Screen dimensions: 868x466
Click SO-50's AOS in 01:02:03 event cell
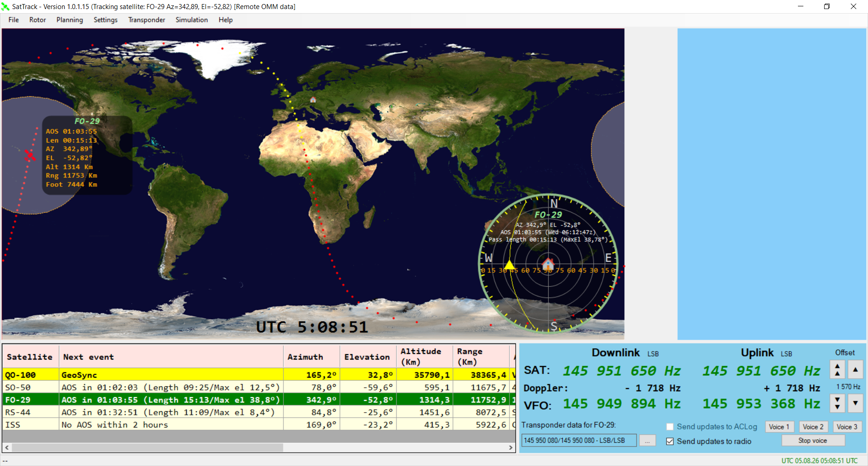(171, 387)
